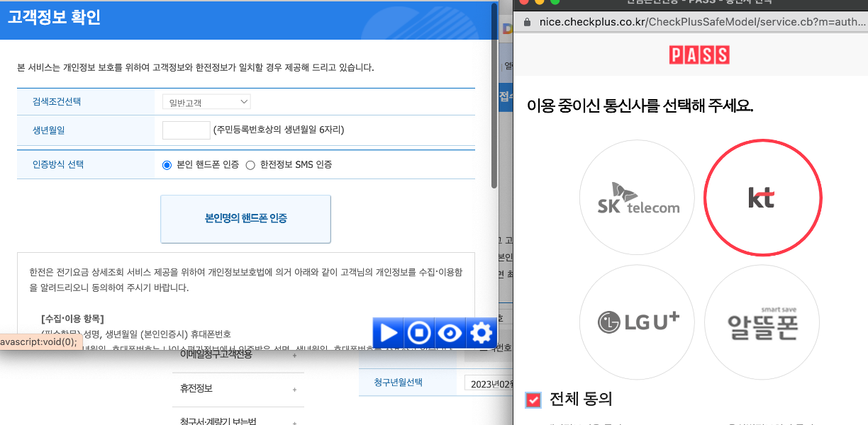The width and height of the screenshot is (868, 425).
Task: Click the nice.checkplus.co.kr address bar URL
Action: [x=702, y=21]
